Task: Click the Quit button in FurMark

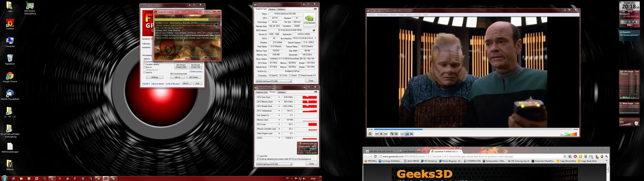Action: pyautogui.click(x=197, y=83)
